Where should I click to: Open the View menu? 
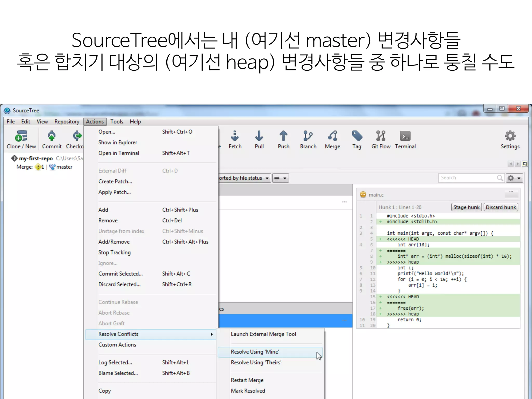[x=42, y=122]
